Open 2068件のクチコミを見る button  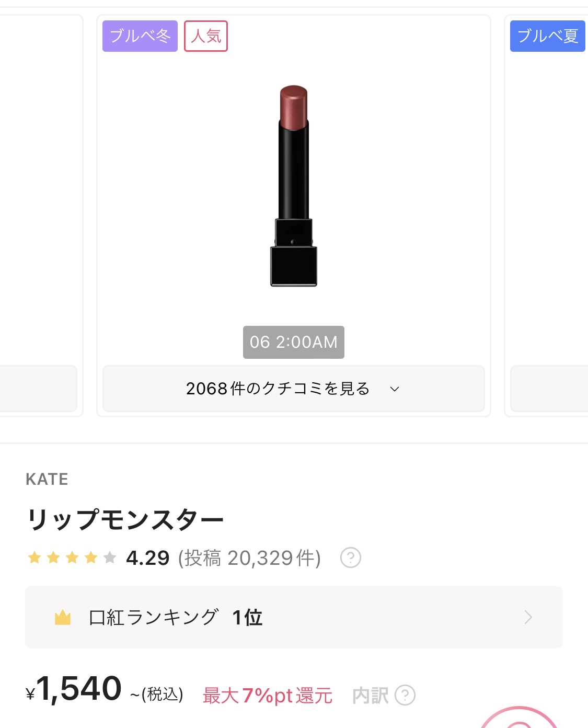[278, 389]
